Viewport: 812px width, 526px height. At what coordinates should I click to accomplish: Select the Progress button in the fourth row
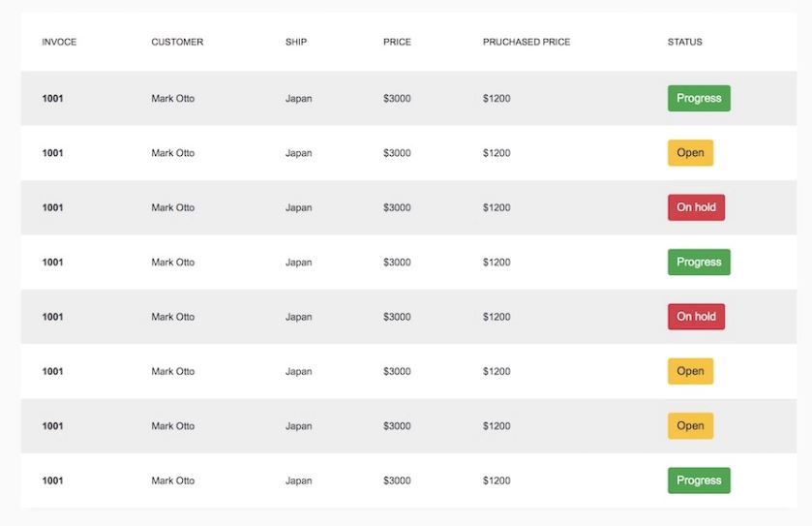click(698, 263)
